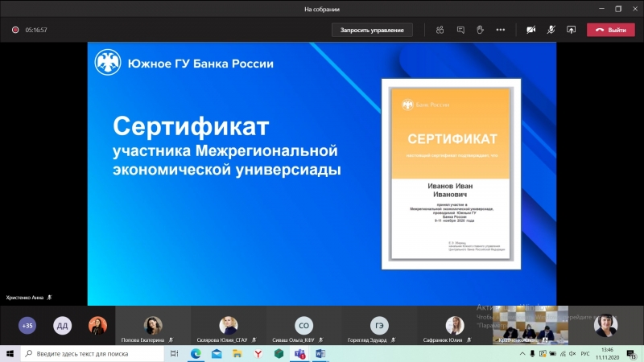The height and width of the screenshot is (362, 644).
Task: Click the На собрании window title
Action: click(x=322, y=9)
